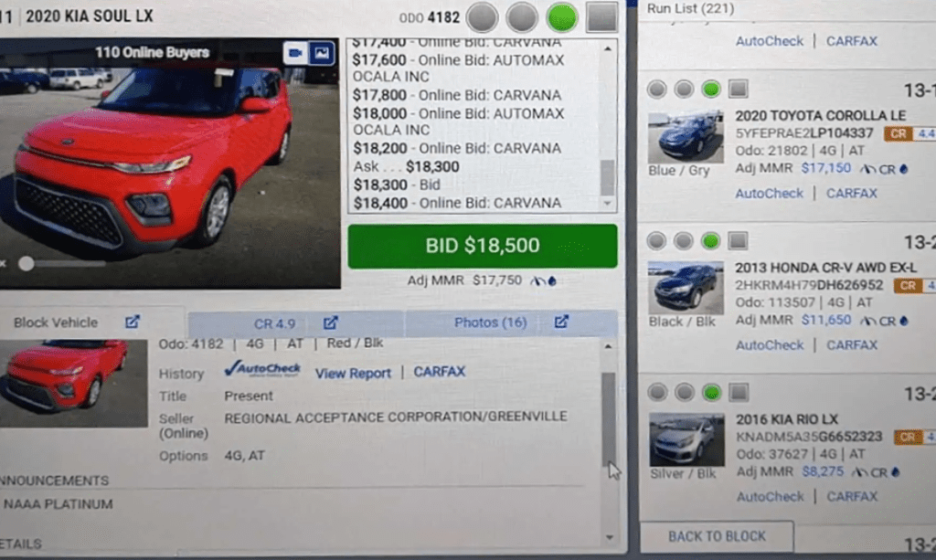This screenshot has height=560, width=936.
Task: Click the vehicle details panel scroll-down arrow
Action: click(608, 538)
